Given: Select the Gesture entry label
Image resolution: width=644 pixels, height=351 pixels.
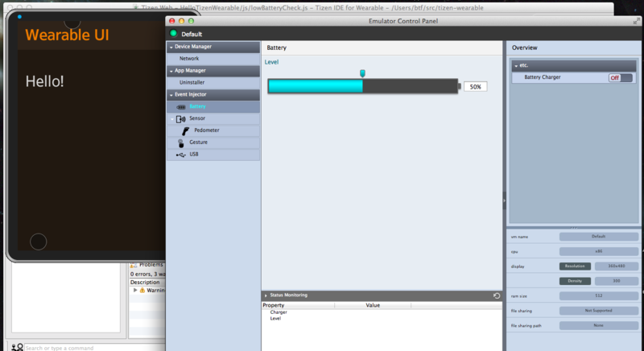Looking at the screenshot, I should 198,142.
